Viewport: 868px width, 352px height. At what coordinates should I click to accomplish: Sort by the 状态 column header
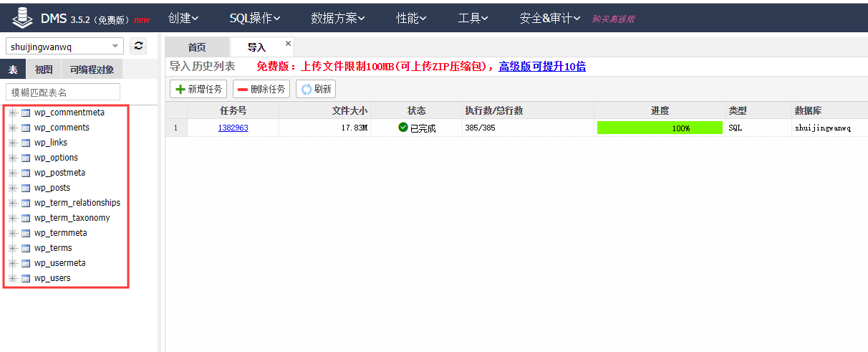tap(416, 110)
